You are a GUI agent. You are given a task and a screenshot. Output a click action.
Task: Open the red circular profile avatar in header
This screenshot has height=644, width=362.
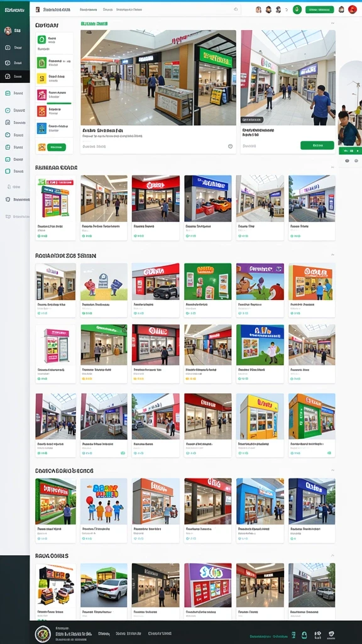352,9
